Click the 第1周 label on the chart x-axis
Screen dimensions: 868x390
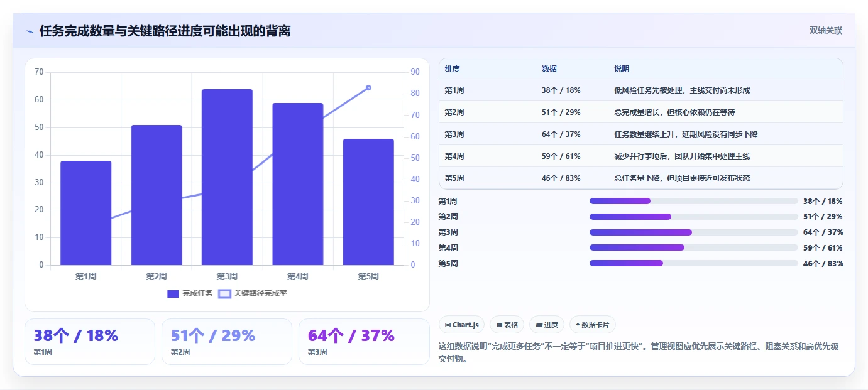[85, 276]
